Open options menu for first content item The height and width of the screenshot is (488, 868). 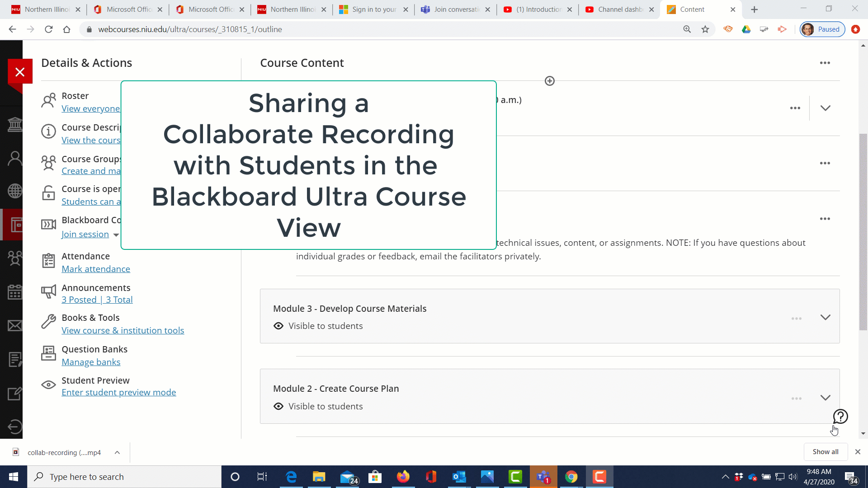point(795,108)
